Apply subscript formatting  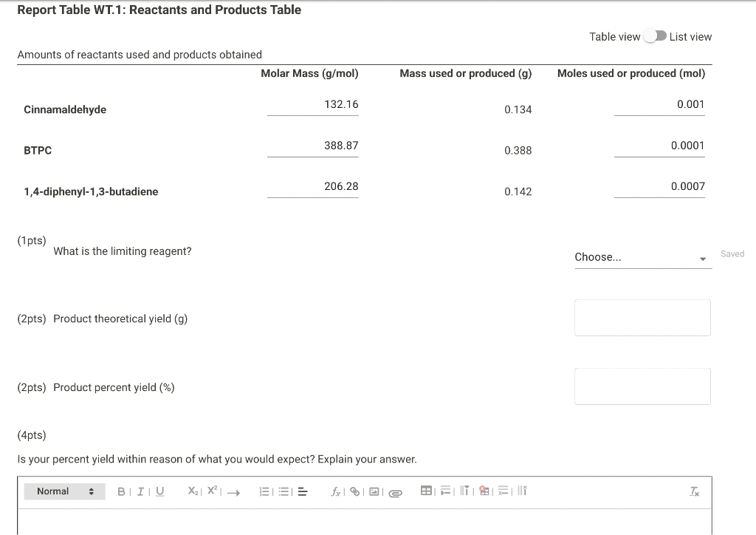190,490
